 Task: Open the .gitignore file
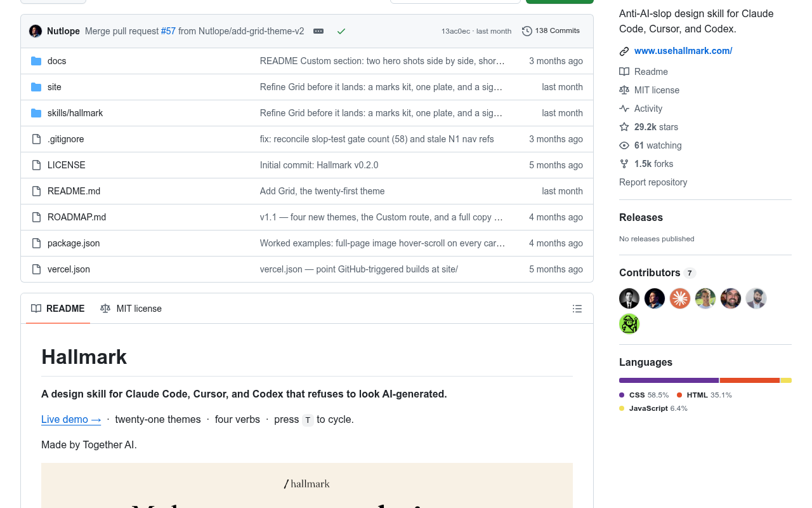pyautogui.click(x=65, y=139)
